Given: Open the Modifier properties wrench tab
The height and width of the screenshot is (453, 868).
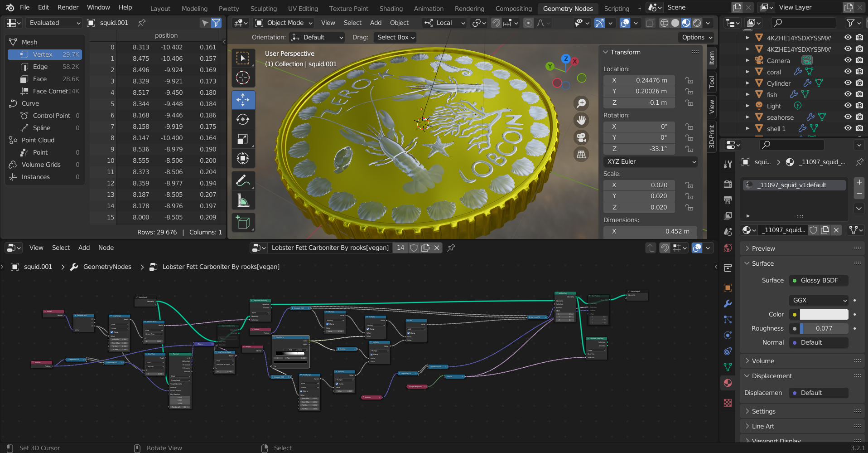Looking at the screenshot, I should point(728,304).
